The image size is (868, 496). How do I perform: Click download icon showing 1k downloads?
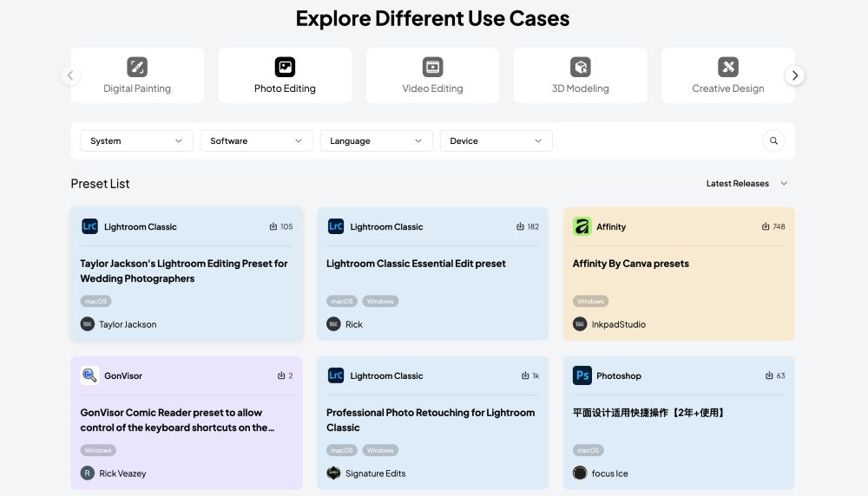coord(525,376)
